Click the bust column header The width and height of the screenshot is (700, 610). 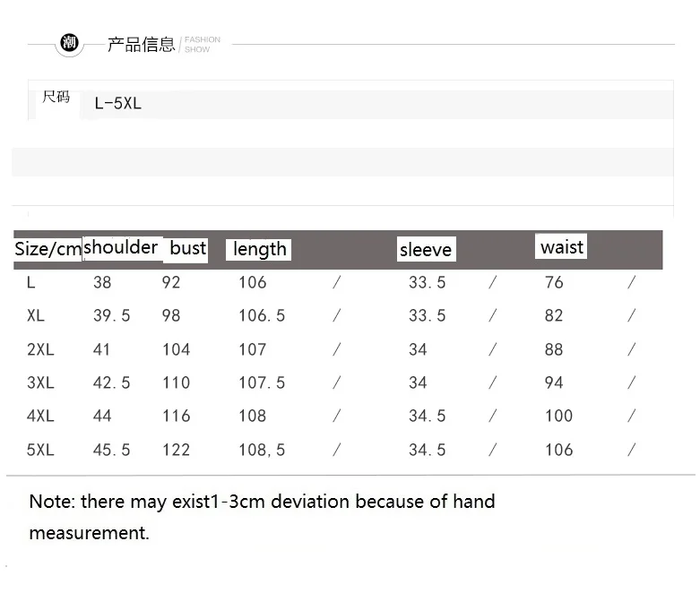pos(188,248)
